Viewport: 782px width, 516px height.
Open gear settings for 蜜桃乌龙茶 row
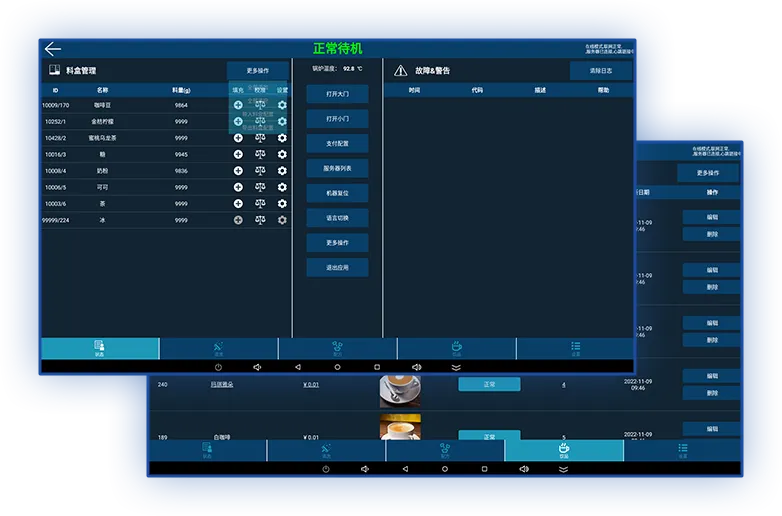pyautogui.click(x=282, y=138)
